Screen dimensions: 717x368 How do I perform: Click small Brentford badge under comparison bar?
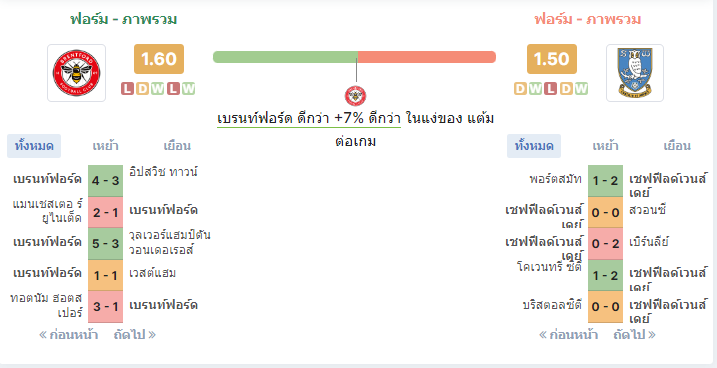click(x=355, y=96)
